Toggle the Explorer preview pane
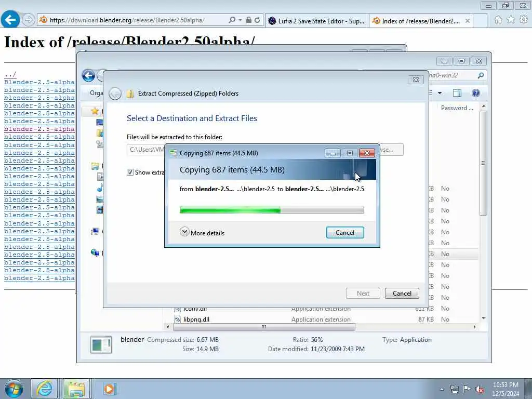 (x=457, y=93)
